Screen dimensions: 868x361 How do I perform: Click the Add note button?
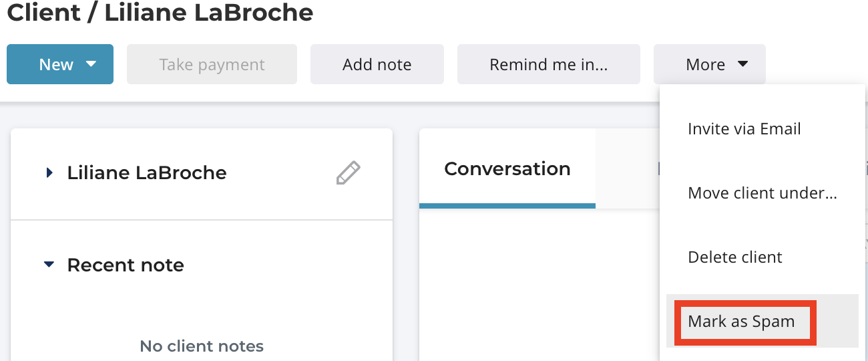pos(377,64)
